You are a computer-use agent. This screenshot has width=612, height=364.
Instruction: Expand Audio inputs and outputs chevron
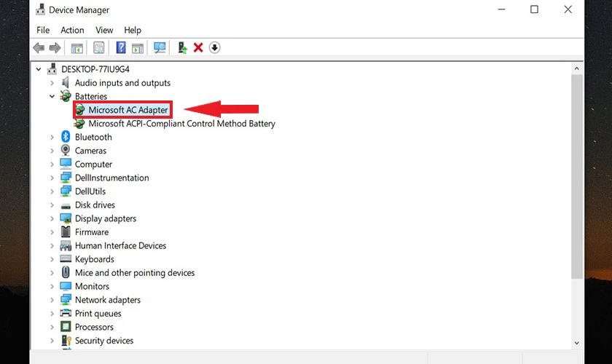pyautogui.click(x=52, y=83)
